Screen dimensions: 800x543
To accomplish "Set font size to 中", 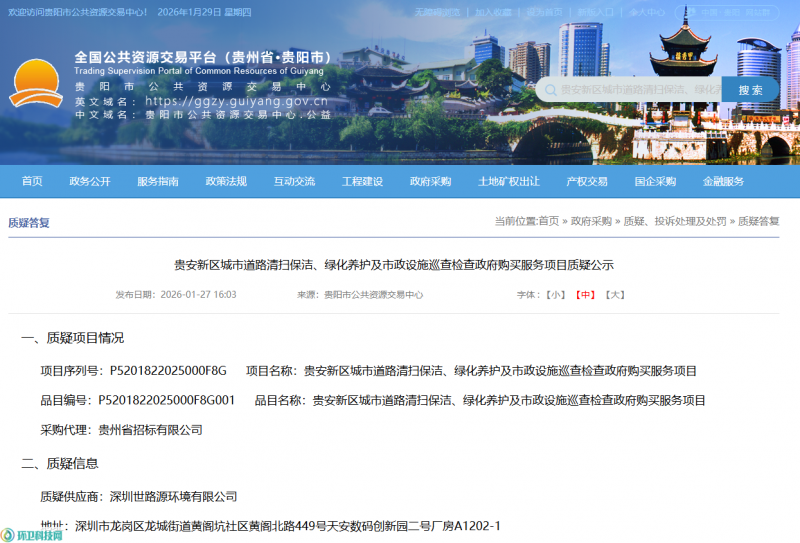I will [x=585, y=295].
